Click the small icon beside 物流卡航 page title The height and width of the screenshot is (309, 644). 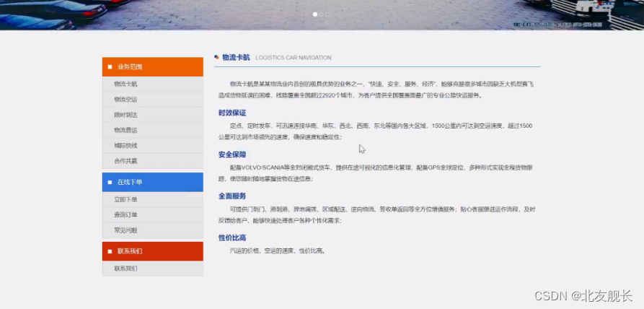pos(216,58)
